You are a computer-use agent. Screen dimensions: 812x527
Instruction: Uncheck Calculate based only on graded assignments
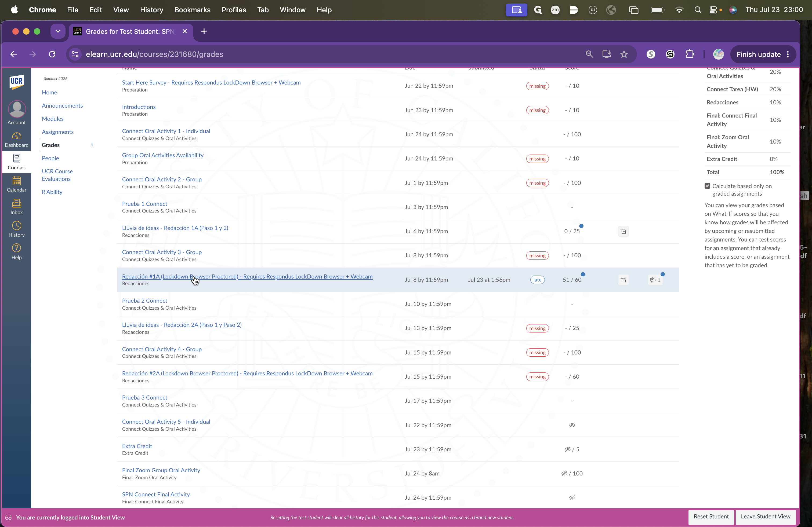point(707,186)
